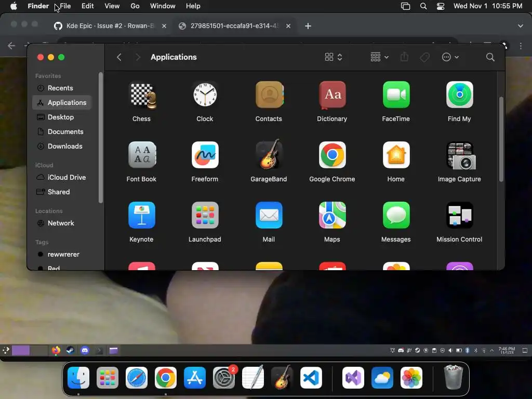Open App Store from the Dock
The image size is (532, 399).
point(195,378)
